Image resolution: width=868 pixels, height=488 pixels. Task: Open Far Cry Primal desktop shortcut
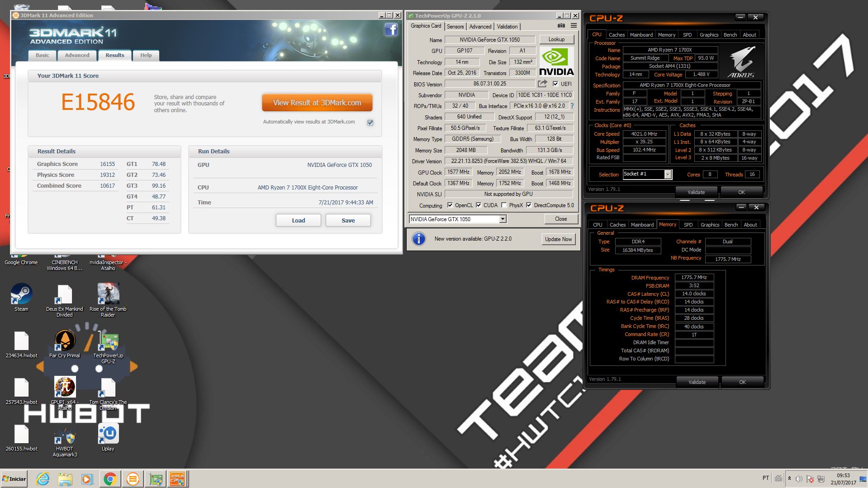point(65,344)
